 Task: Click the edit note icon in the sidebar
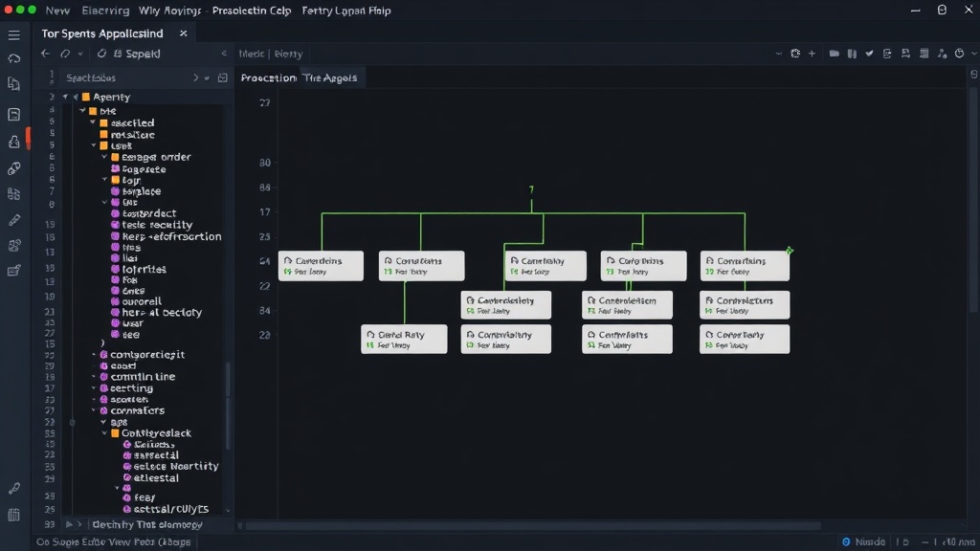13,271
